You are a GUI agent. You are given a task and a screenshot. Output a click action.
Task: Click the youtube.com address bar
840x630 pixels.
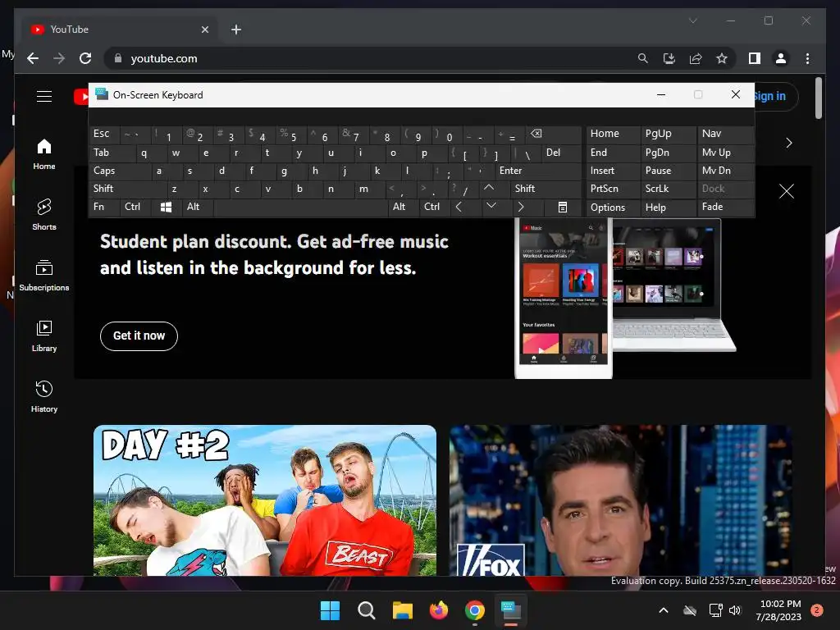[x=370, y=58]
